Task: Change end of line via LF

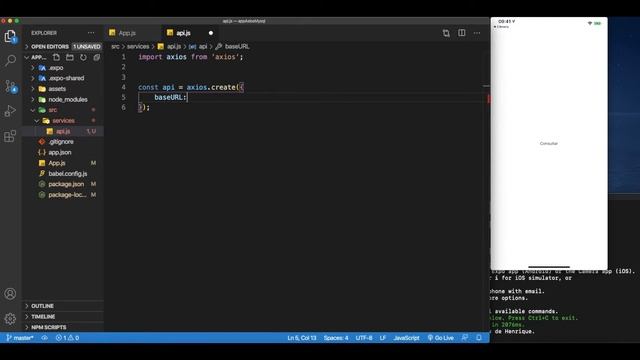Action: coord(383,338)
